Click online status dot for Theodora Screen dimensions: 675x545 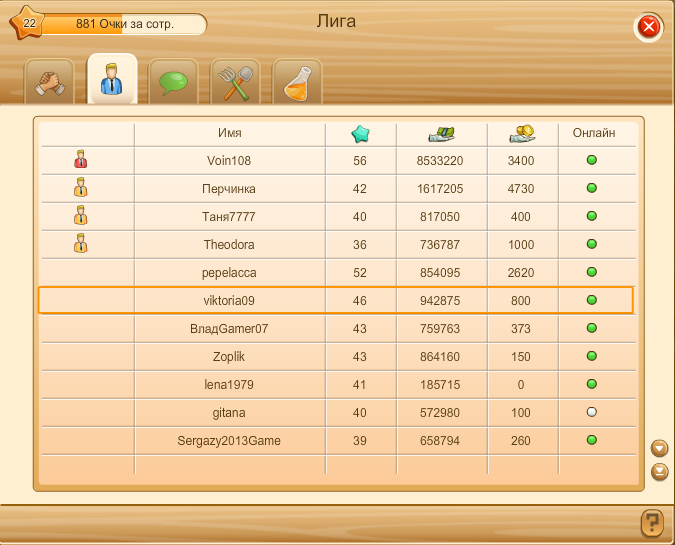592,244
